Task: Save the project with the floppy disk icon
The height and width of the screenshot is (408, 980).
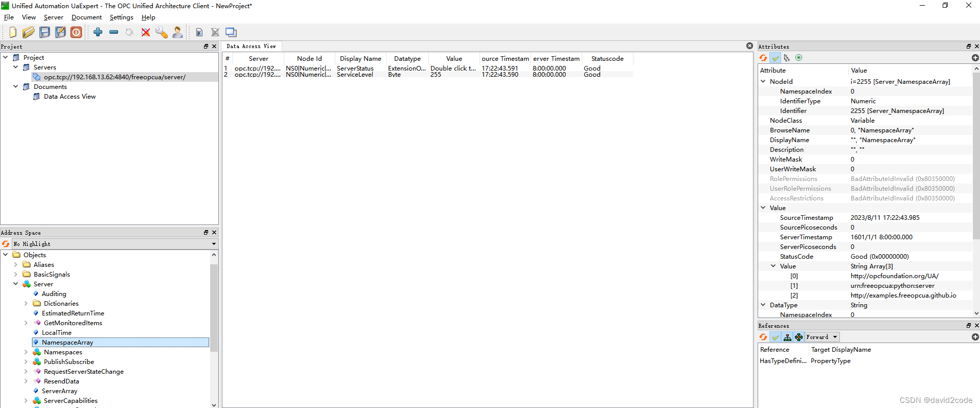Action: coord(44,32)
